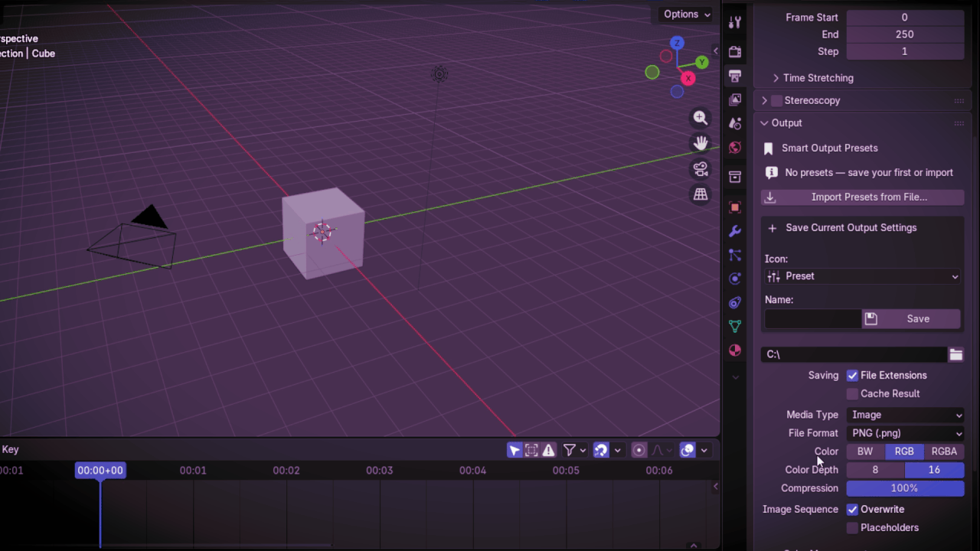The height and width of the screenshot is (551, 980).
Task: Toggle the camera view icon
Action: coord(701,169)
